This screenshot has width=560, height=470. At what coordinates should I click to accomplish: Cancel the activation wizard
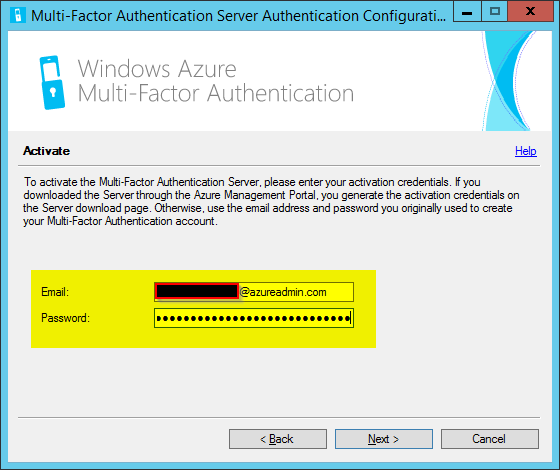click(490, 439)
